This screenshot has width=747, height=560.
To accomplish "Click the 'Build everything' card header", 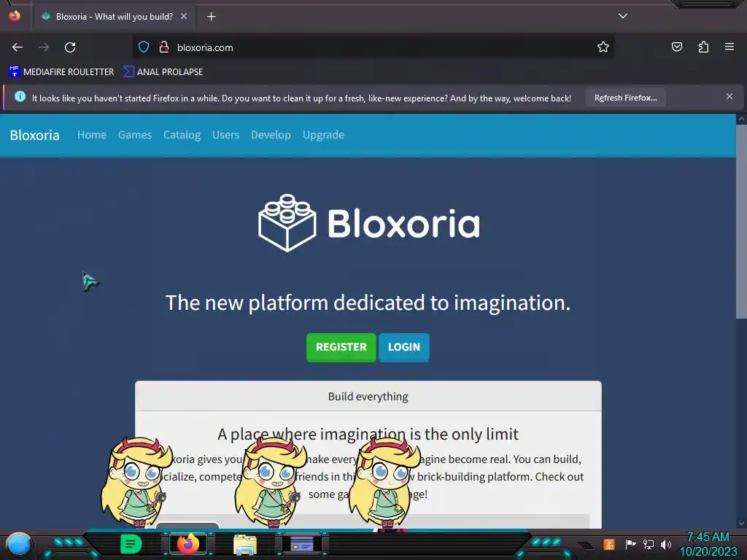I will 368,396.
